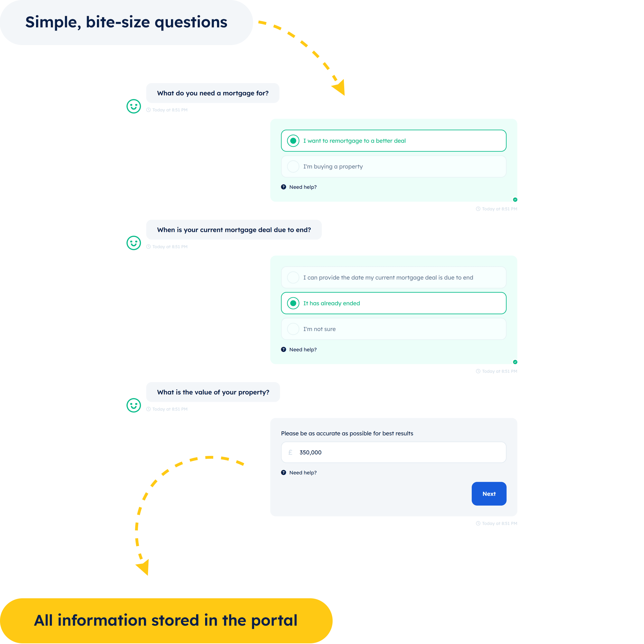Select I want to remortgage to a better deal
The image size is (644, 644).
(x=394, y=141)
